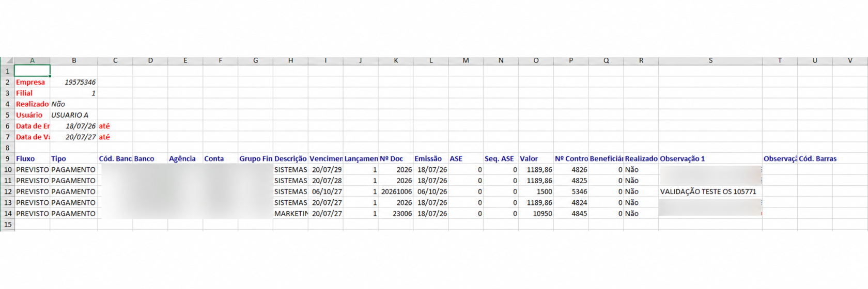The image size is (868, 289).
Task: Click the 'Fluxo' header cell
Action: (x=32, y=158)
